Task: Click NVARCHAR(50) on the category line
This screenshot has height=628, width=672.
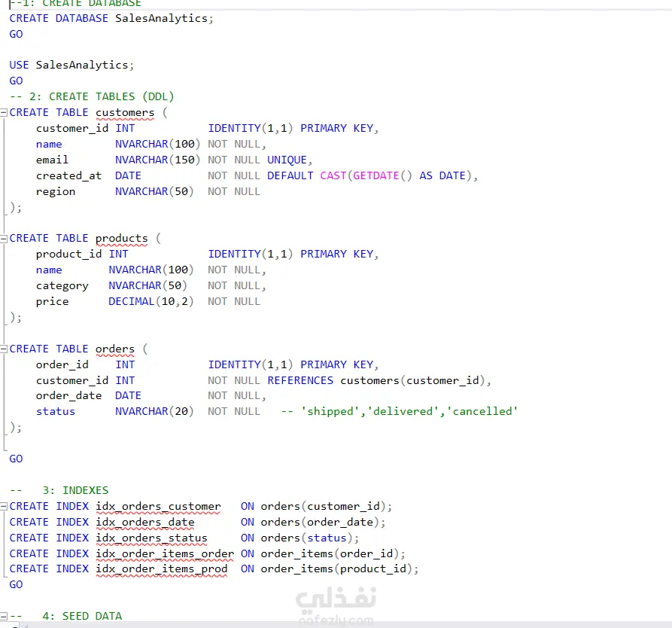Action: click(147, 285)
